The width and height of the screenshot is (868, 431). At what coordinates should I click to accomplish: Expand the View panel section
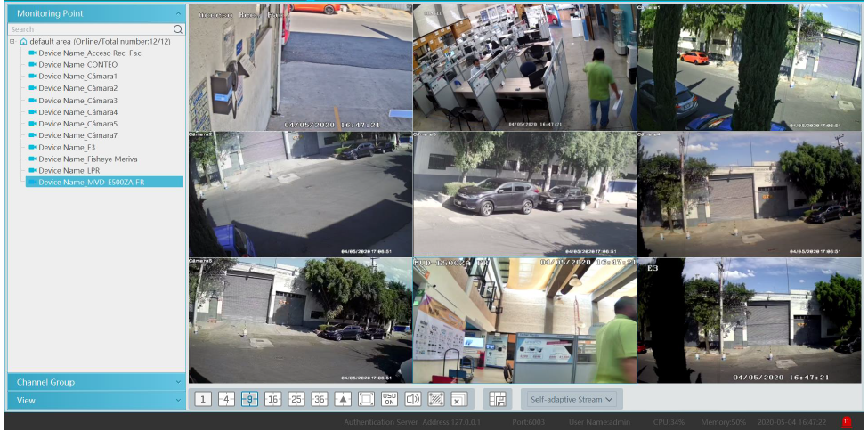(96, 401)
